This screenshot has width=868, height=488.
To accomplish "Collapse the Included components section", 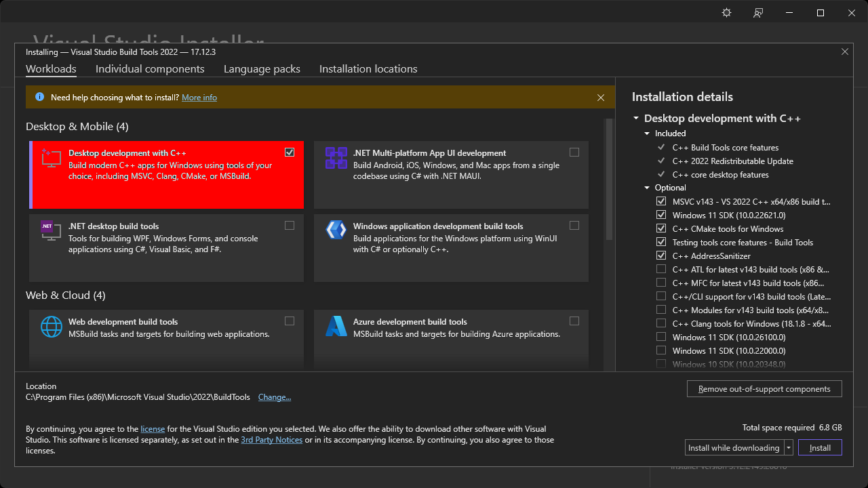I will [x=648, y=134].
